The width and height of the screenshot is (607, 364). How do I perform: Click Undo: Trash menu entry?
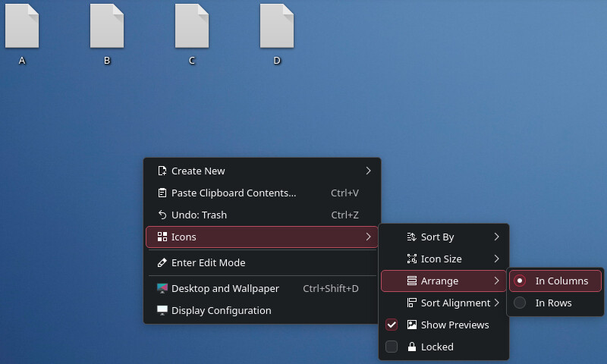click(x=199, y=215)
